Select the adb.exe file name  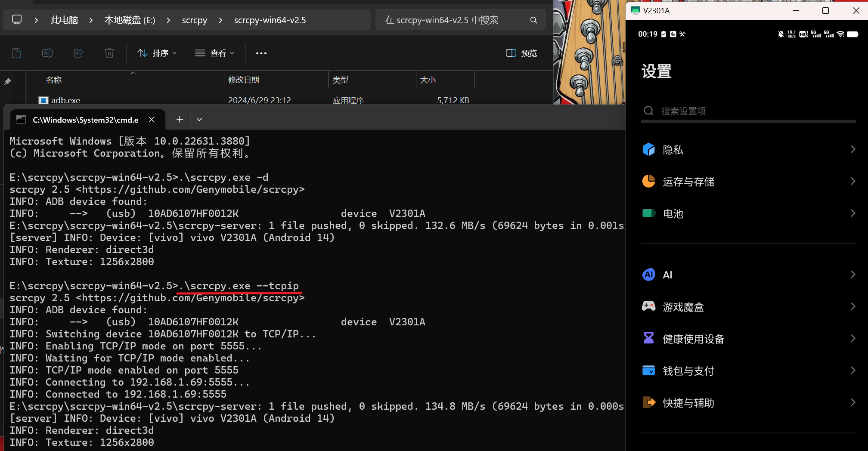pos(65,100)
